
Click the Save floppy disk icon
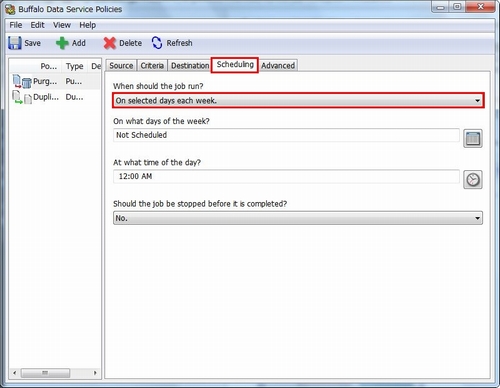(x=15, y=43)
